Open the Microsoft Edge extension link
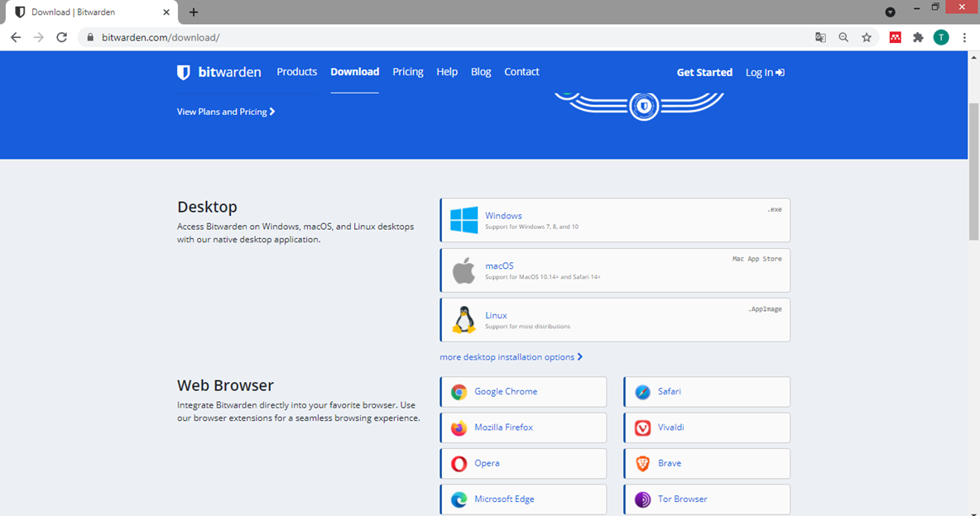 coord(523,499)
